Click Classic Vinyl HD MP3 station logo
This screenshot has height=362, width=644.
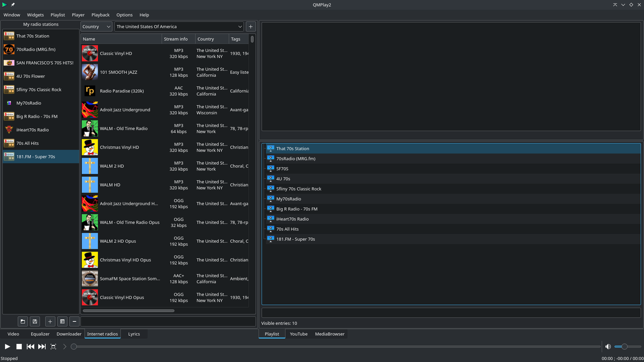point(90,53)
